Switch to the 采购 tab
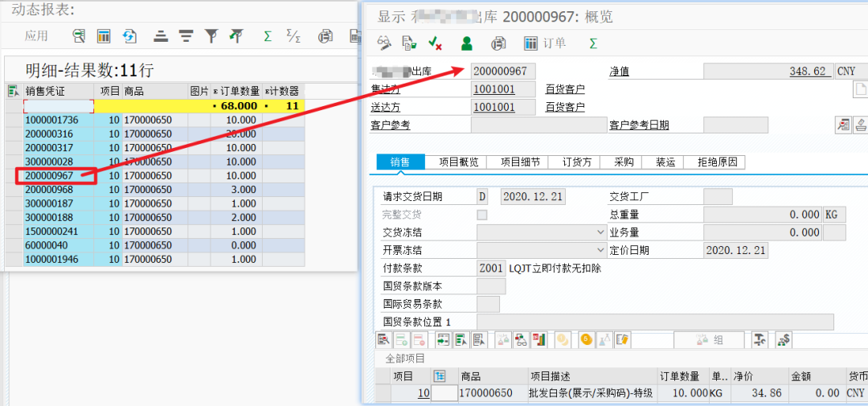Viewport: 868px width, 406px height. pos(620,162)
